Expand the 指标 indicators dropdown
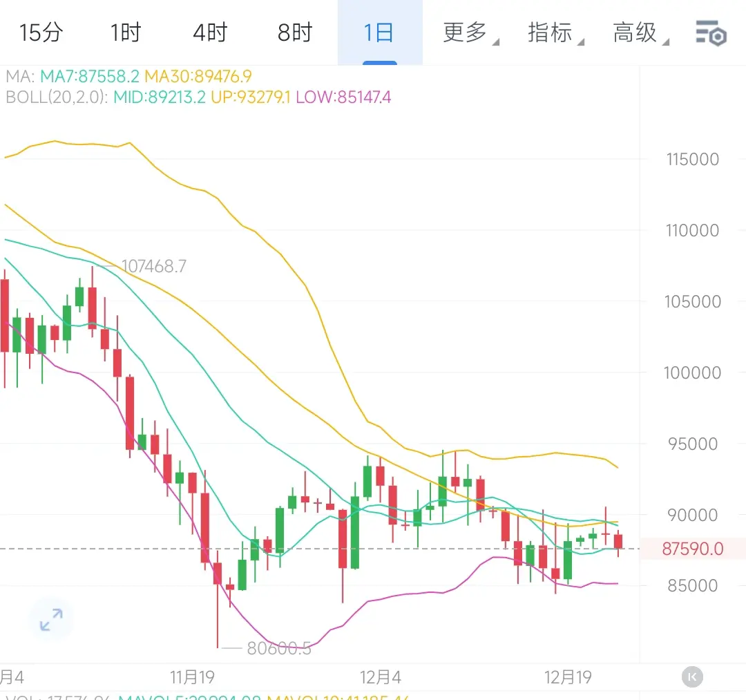Image resolution: width=746 pixels, height=700 pixels. click(555, 32)
